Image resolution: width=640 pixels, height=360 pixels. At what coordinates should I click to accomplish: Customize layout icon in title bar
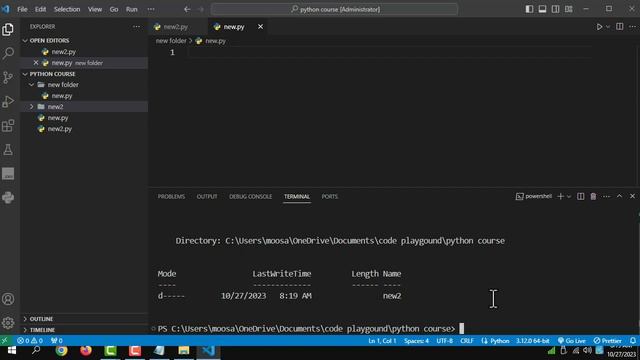[569, 9]
